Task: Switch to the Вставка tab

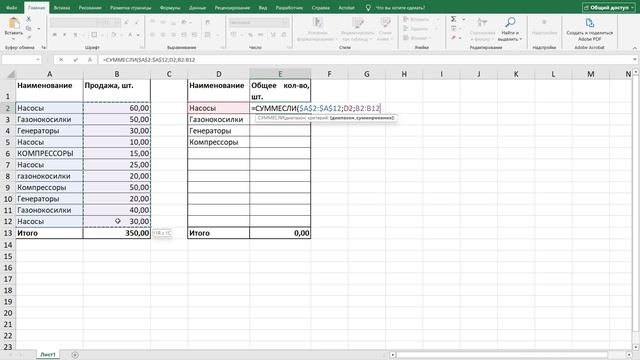Action: (62, 8)
